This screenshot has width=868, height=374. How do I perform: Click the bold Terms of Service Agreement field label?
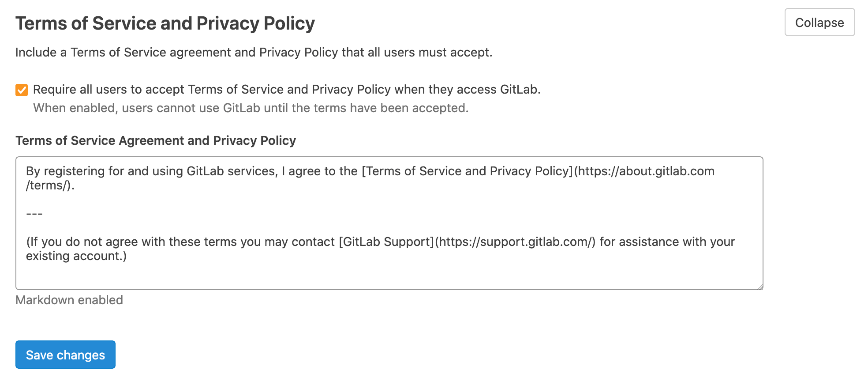click(156, 140)
